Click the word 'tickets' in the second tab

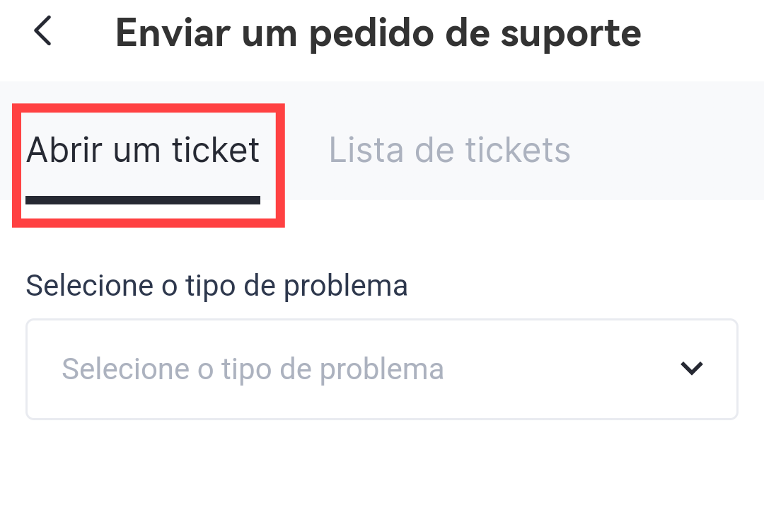click(518, 151)
